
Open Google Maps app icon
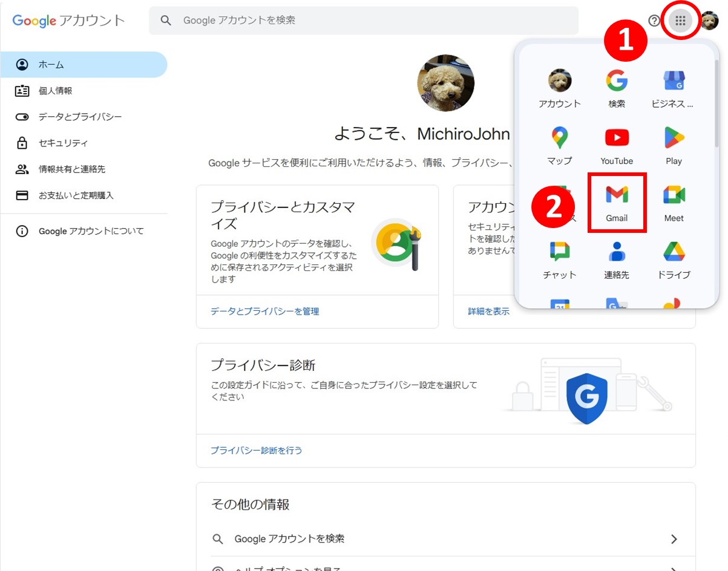click(560, 145)
